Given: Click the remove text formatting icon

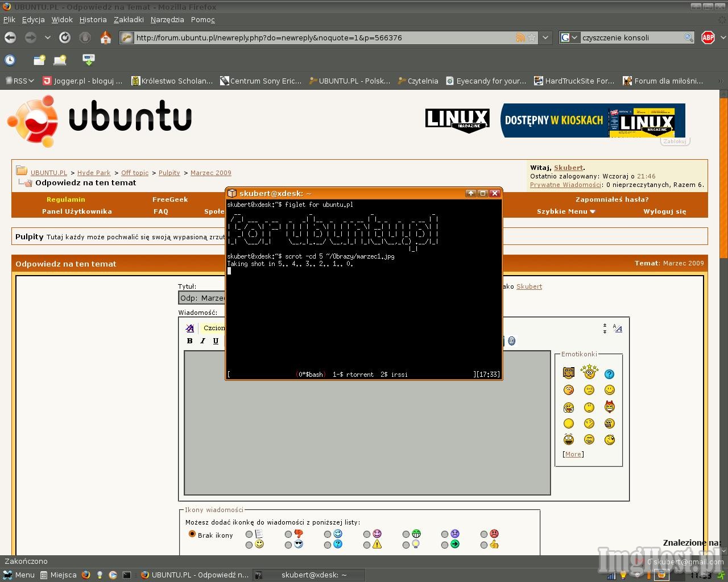Looking at the screenshot, I should point(190,328).
